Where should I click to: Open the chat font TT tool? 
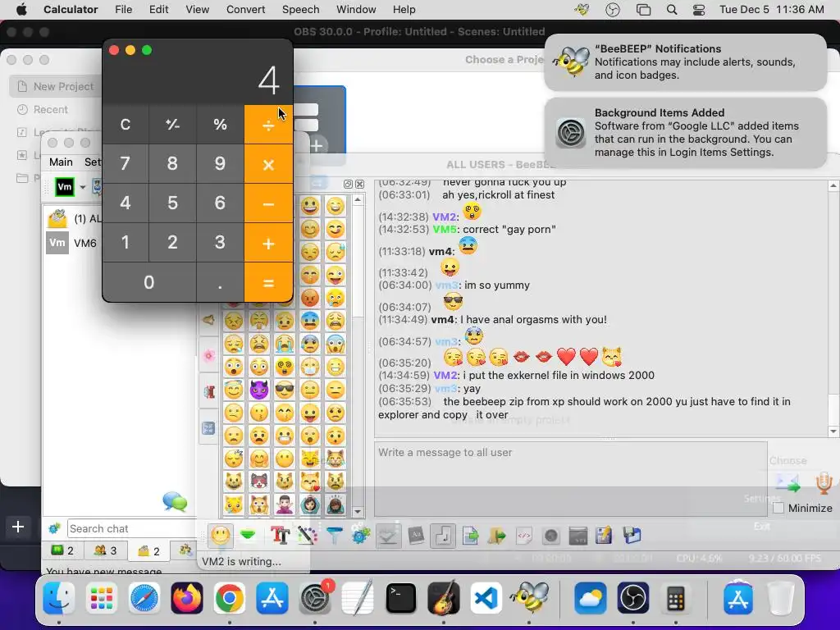(280, 535)
